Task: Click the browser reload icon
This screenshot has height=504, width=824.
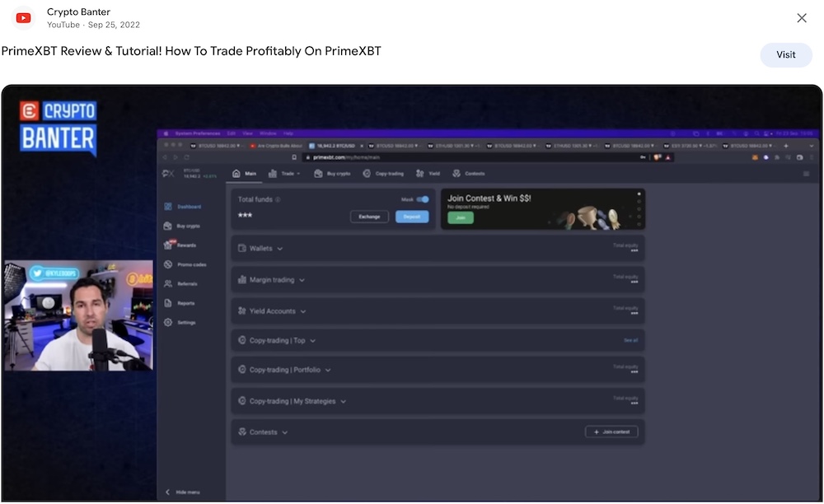Action: (186, 157)
